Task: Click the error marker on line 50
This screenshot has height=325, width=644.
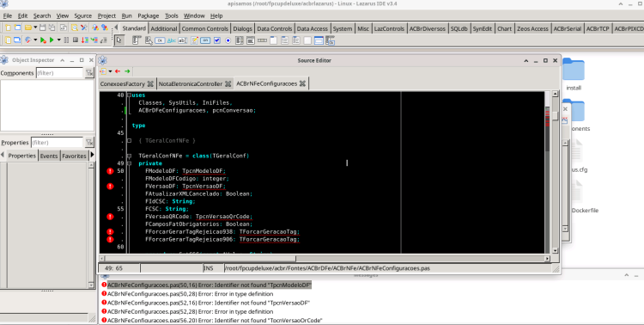Action: pyautogui.click(x=110, y=171)
